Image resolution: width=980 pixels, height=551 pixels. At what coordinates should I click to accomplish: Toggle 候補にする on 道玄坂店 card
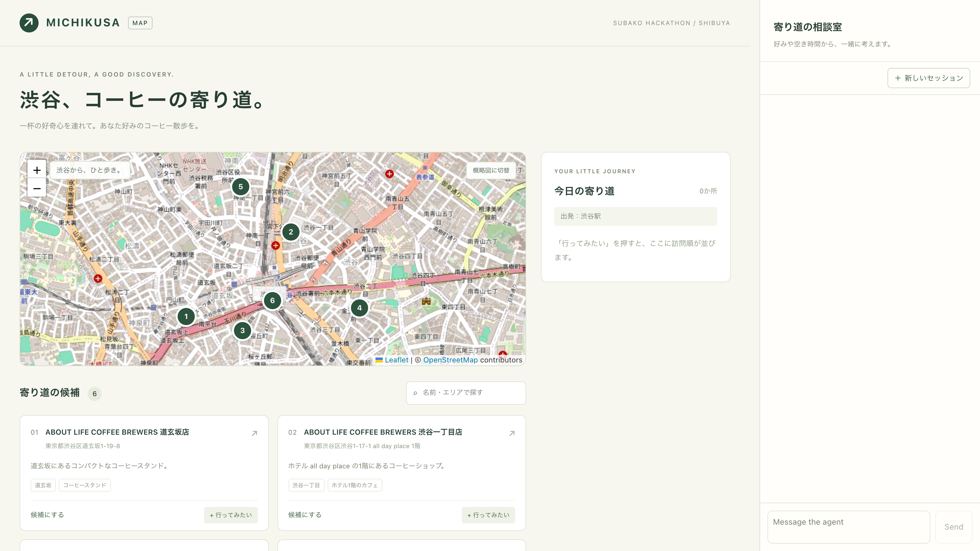click(x=47, y=515)
